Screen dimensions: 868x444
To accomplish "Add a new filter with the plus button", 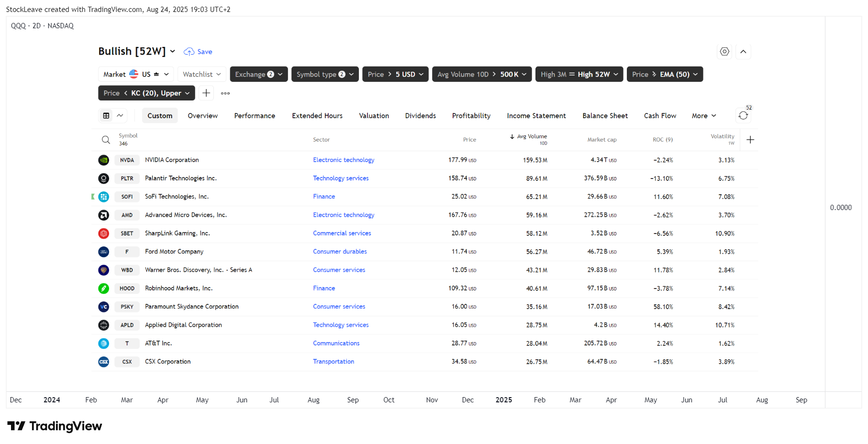I will tap(206, 93).
